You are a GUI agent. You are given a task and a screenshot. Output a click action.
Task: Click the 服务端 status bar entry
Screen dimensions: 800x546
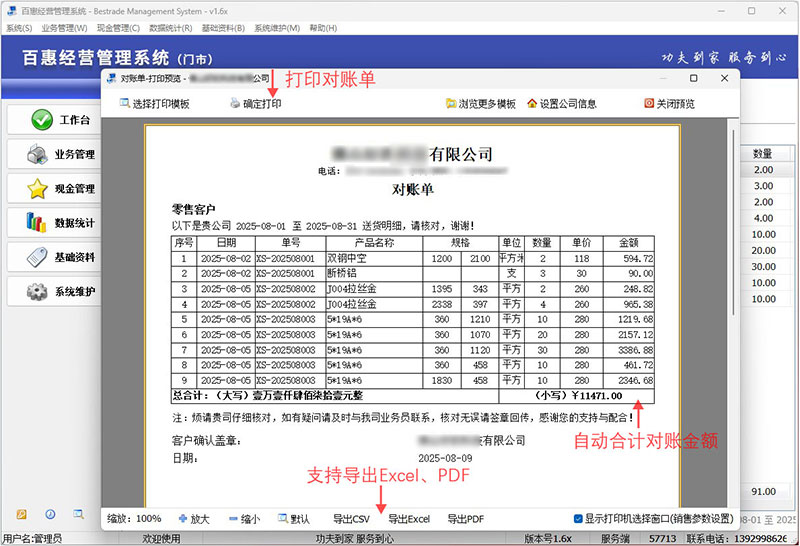click(x=615, y=538)
